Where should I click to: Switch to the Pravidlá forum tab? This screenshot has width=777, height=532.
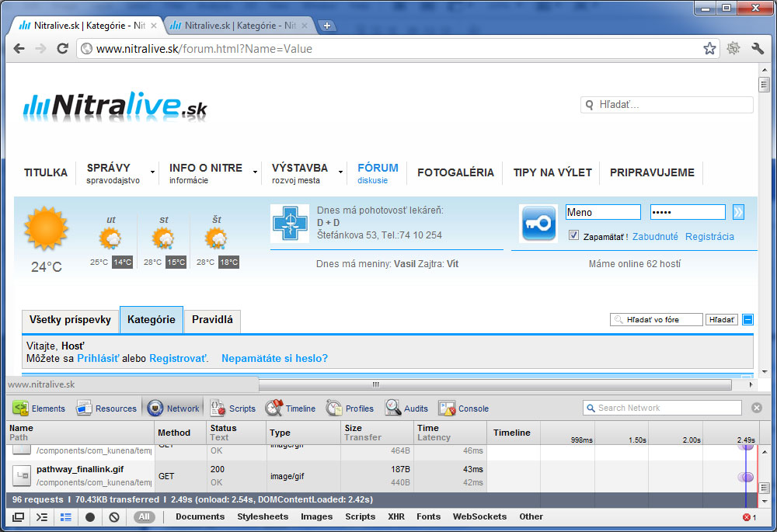[212, 320]
